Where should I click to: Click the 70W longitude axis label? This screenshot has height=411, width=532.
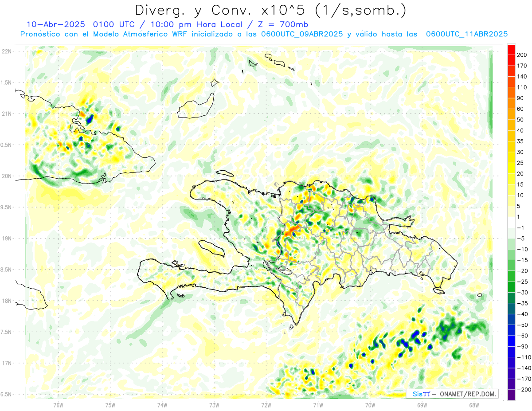point(370,405)
